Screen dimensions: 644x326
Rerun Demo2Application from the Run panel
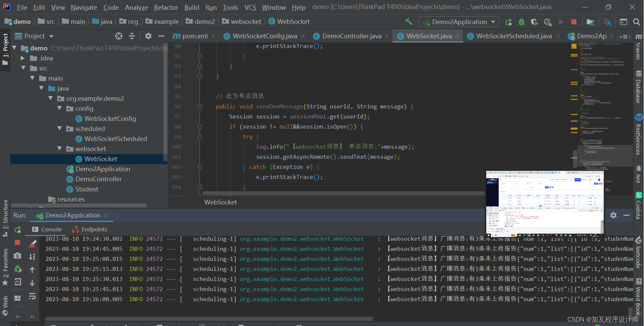18,230
